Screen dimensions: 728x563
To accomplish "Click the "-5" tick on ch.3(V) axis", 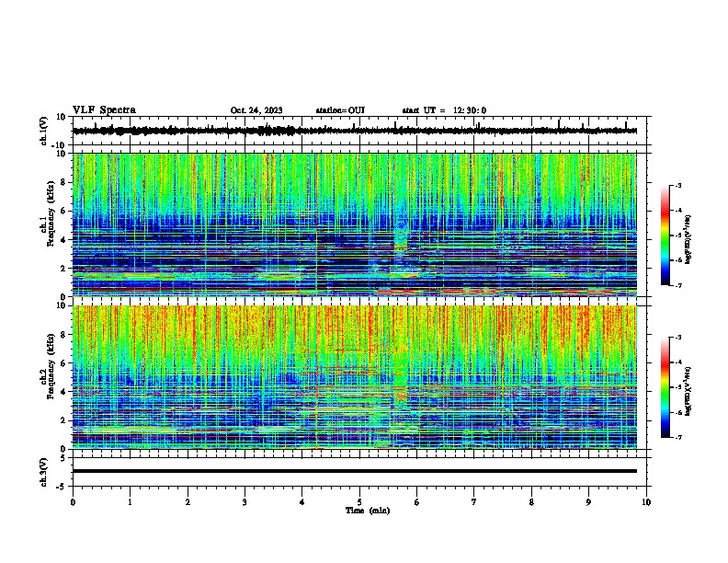I will (62, 487).
